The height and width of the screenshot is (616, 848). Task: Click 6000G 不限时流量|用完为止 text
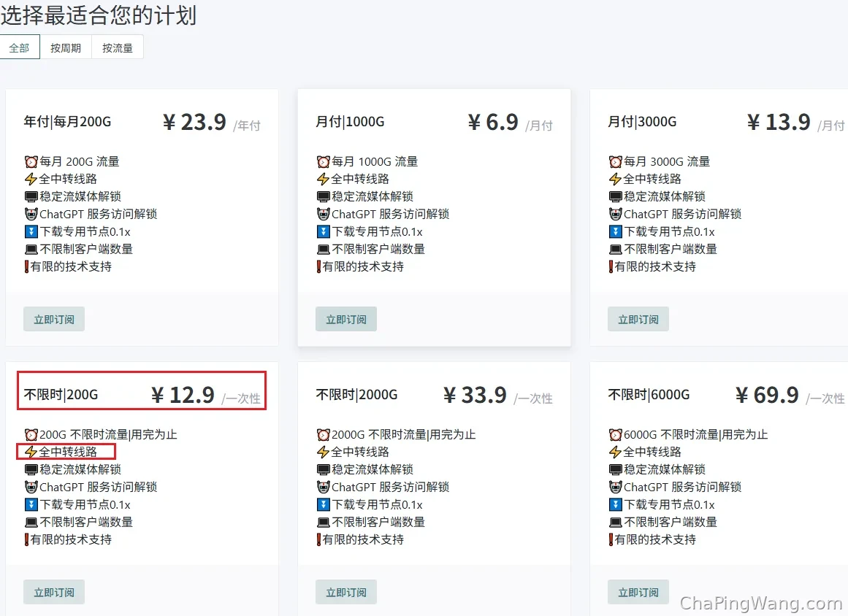(x=696, y=434)
